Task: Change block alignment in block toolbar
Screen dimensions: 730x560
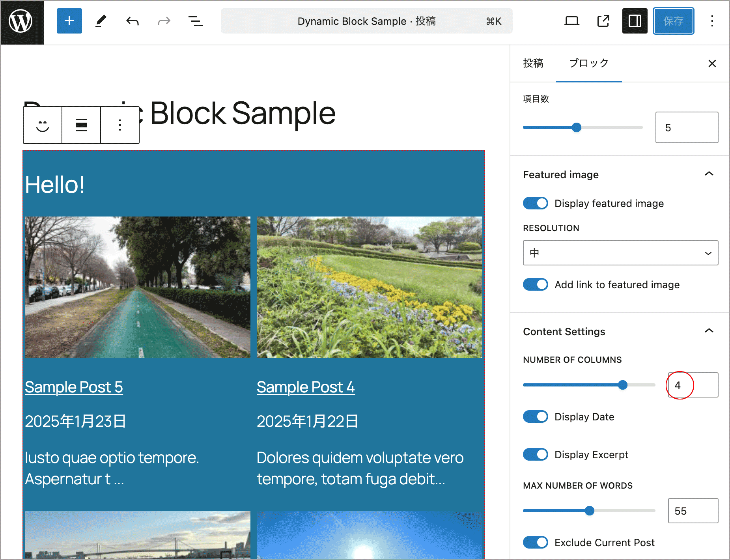Action: coord(81,125)
